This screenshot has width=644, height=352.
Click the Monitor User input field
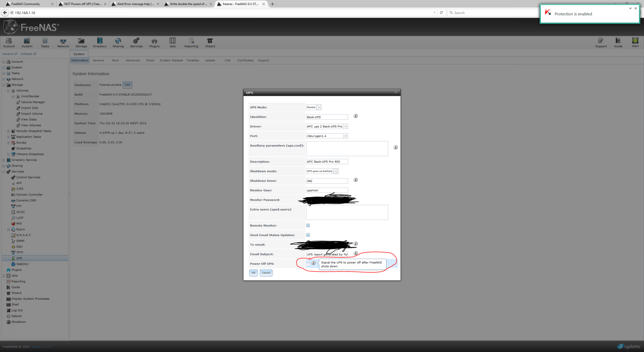tap(327, 190)
